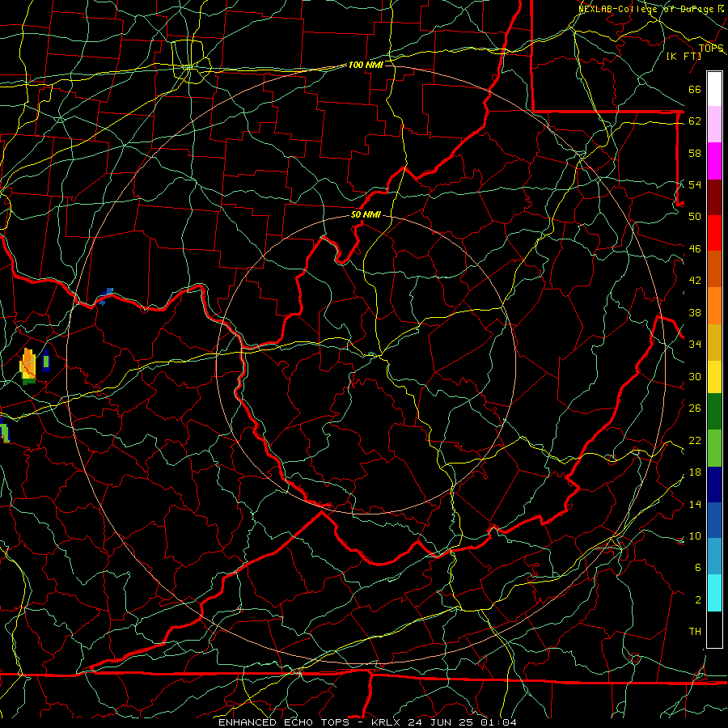Click the dark green legend swatch

click(714, 412)
